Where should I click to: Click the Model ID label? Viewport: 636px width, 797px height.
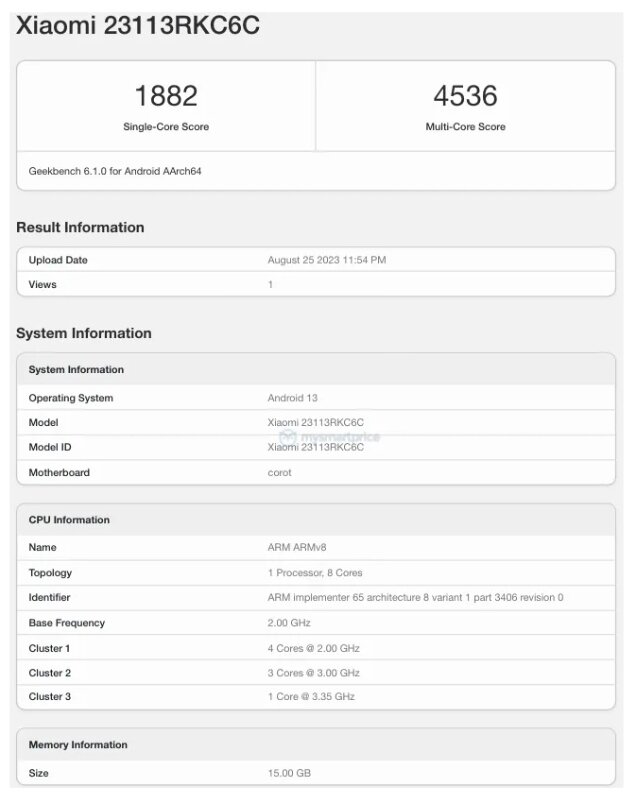[50, 447]
